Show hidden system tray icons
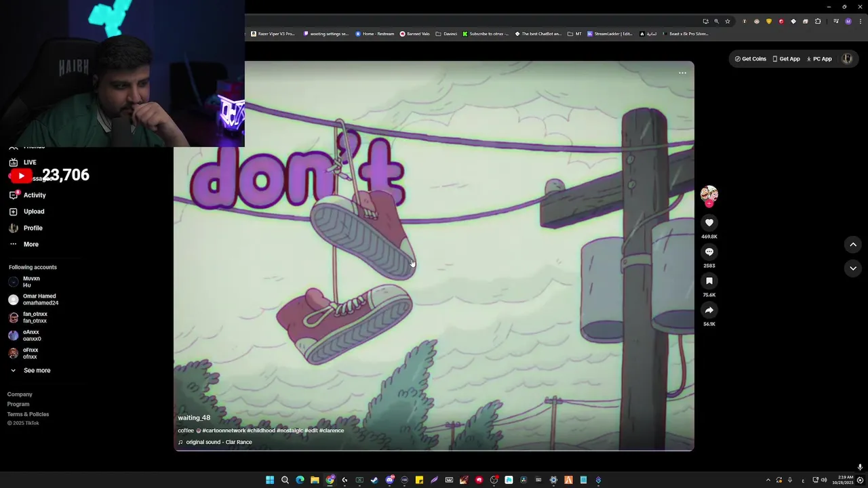 [x=768, y=480]
